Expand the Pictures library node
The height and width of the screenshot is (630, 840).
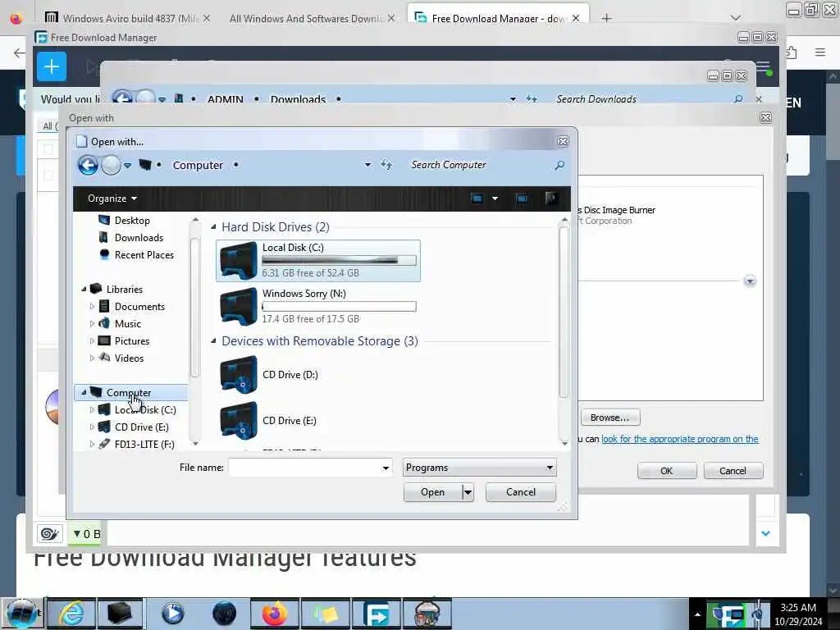tap(92, 340)
